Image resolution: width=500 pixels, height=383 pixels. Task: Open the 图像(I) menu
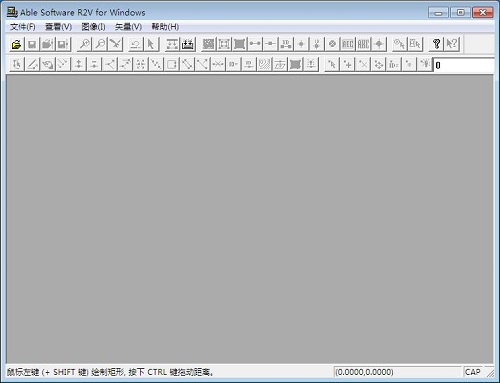tap(93, 27)
